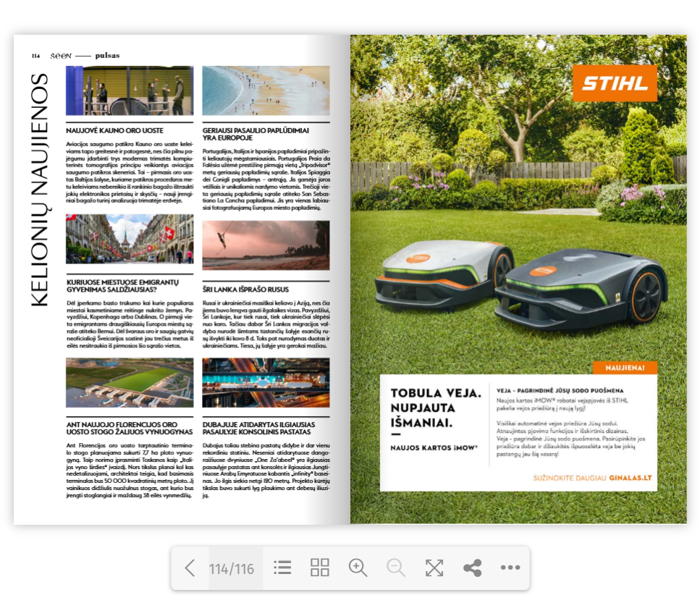Click the 114/116 page number field
The height and width of the screenshot is (595, 700).
pos(232,569)
